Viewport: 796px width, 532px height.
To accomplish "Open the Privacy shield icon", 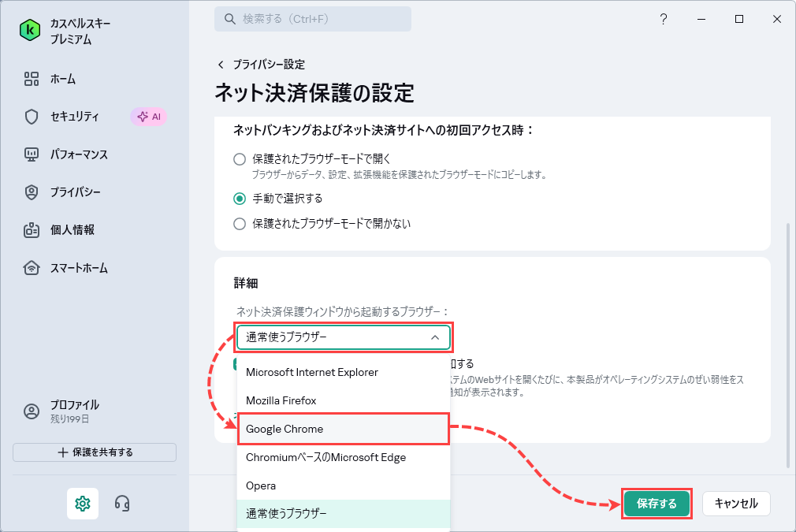I will pos(32,192).
